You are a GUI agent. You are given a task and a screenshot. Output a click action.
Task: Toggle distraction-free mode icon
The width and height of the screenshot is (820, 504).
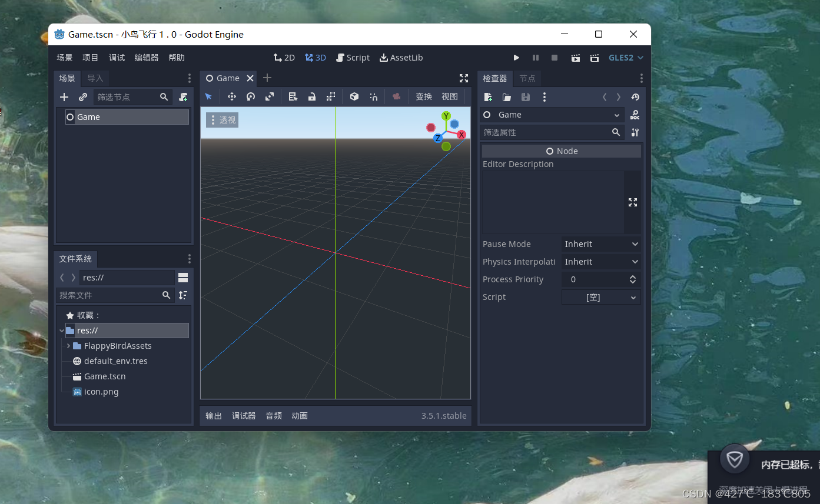coord(464,78)
